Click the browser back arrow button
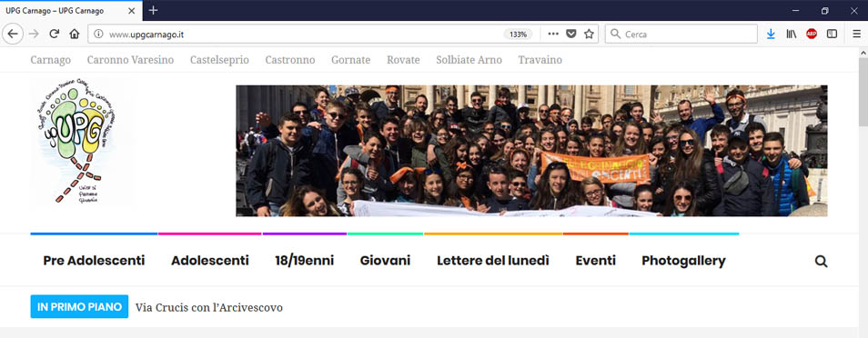 click(12, 34)
